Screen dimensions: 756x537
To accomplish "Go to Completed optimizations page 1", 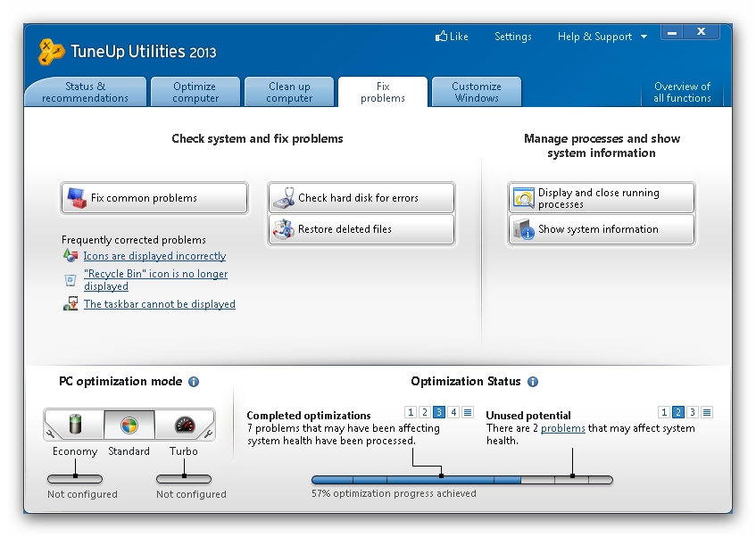I will pos(411,412).
